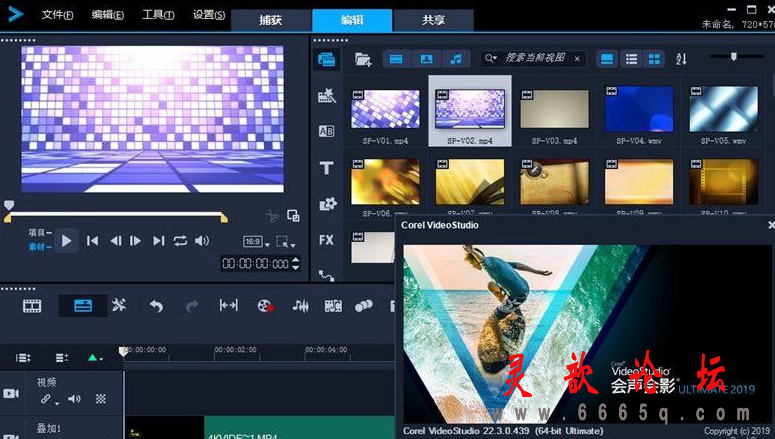Click the split clip scissors icon
The height and width of the screenshot is (439, 775).
coord(271,216)
